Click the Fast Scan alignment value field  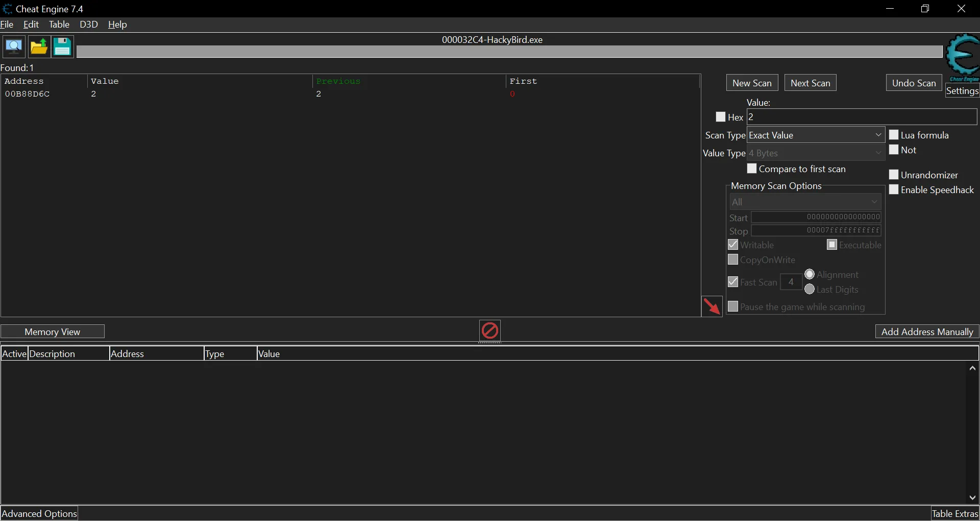pos(791,282)
